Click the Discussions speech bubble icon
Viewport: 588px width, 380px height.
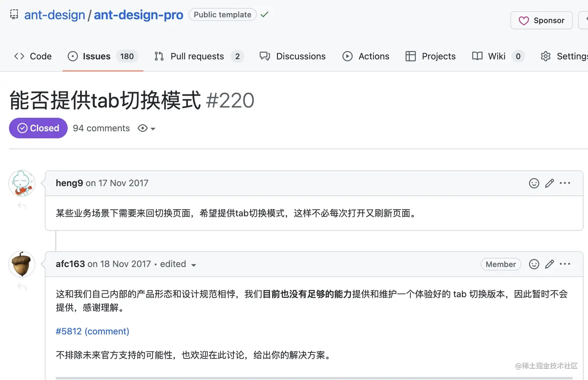(265, 56)
